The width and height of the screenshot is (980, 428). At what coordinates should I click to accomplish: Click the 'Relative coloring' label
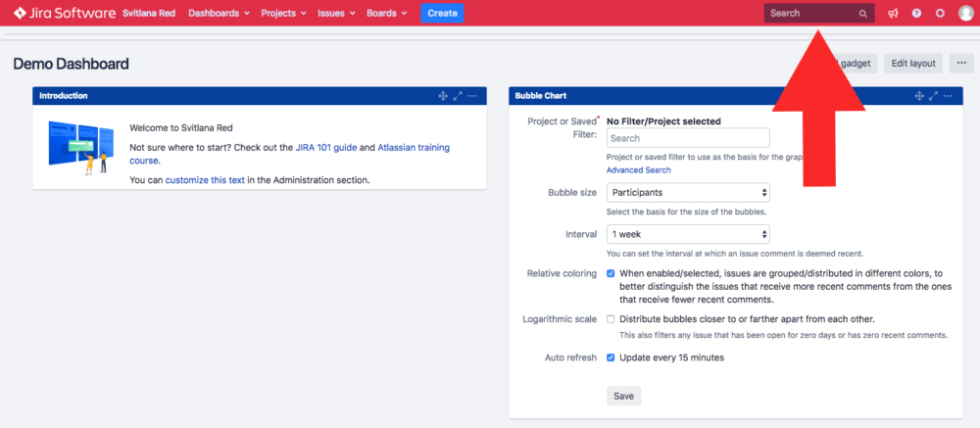pyautogui.click(x=562, y=273)
